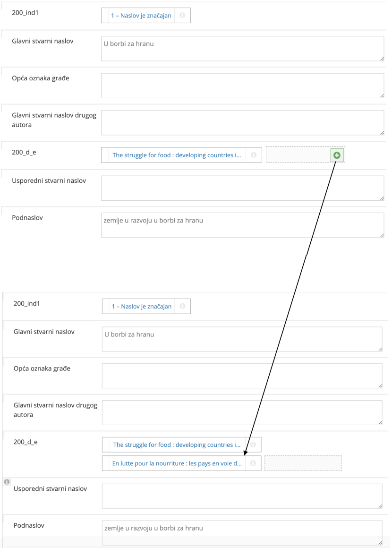The height and width of the screenshot is (548, 392).
Task: Focus lower Glavni stvarni naslov drugog autora field
Action: pyautogui.click(x=242, y=412)
